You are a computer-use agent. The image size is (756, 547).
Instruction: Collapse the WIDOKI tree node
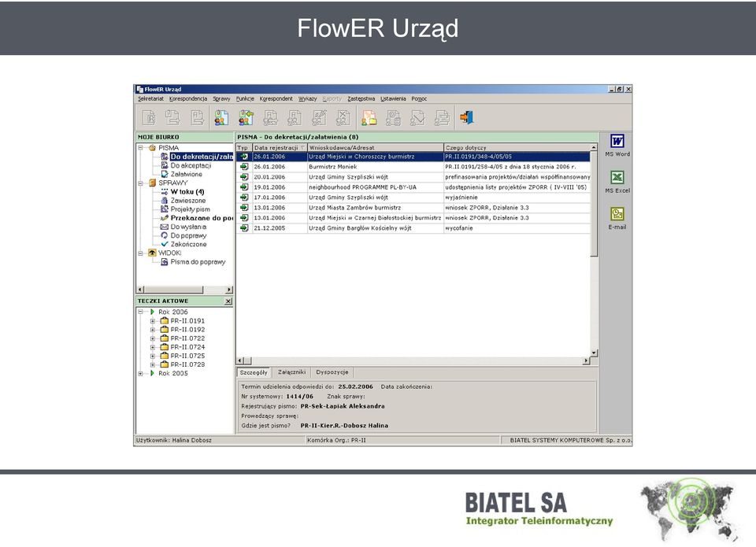141,253
